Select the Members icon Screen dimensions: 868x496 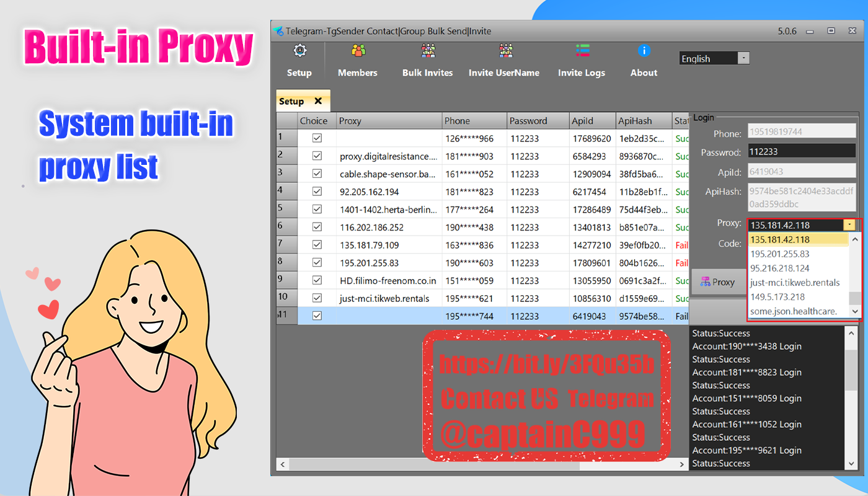[357, 49]
